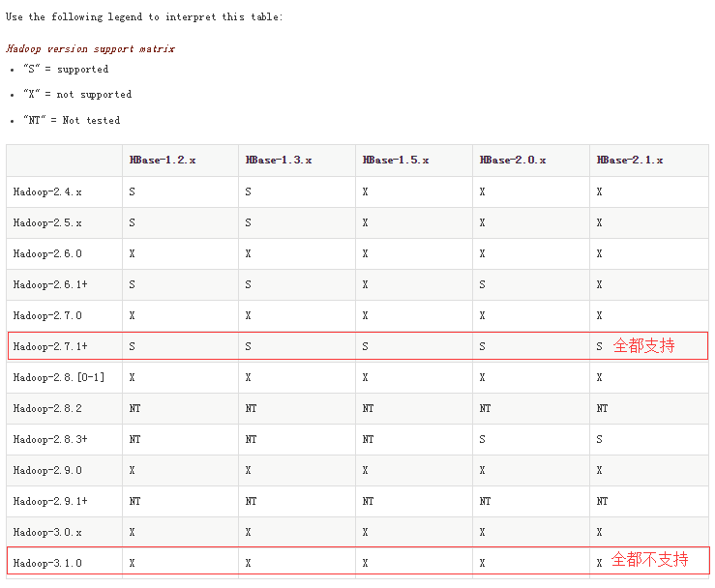Click the Hadoop-2.4.x row label

47,192
